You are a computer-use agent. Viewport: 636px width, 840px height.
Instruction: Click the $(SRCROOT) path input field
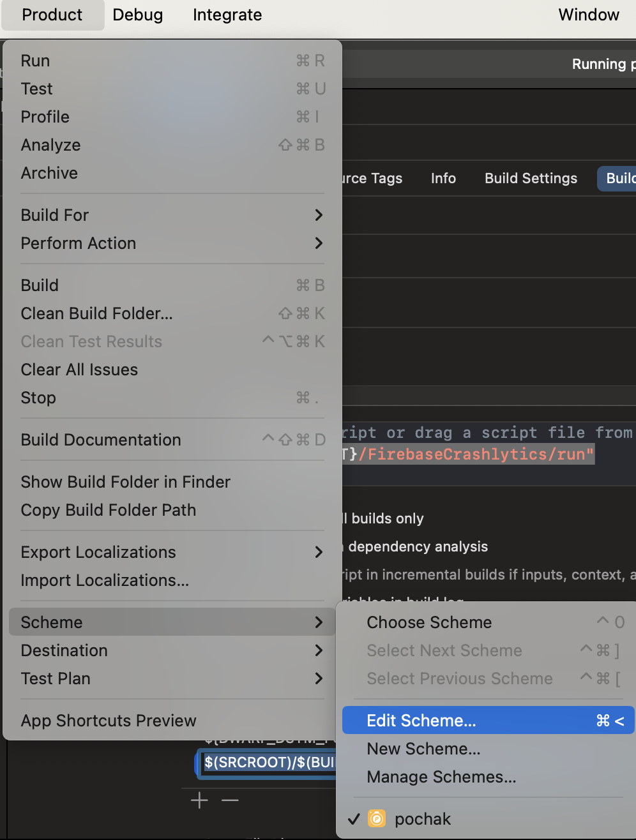point(268,762)
